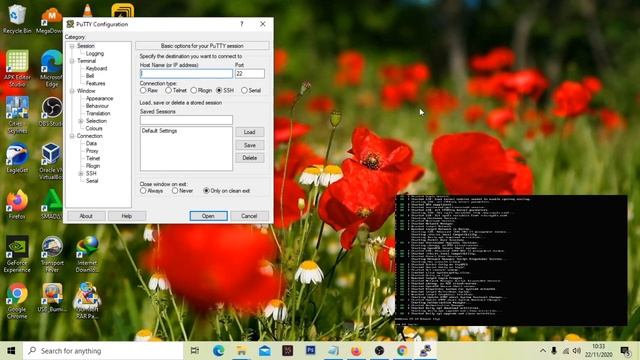The width and height of the screenshot is (640, 360).
Task: Set close window on exit to Always
Action: [151, 191]
